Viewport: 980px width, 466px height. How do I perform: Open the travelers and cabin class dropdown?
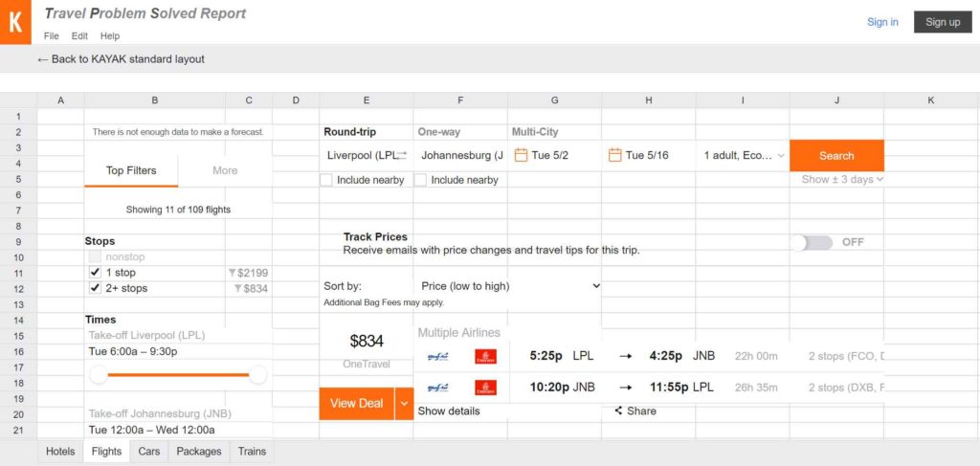click(x=743, y=156)
